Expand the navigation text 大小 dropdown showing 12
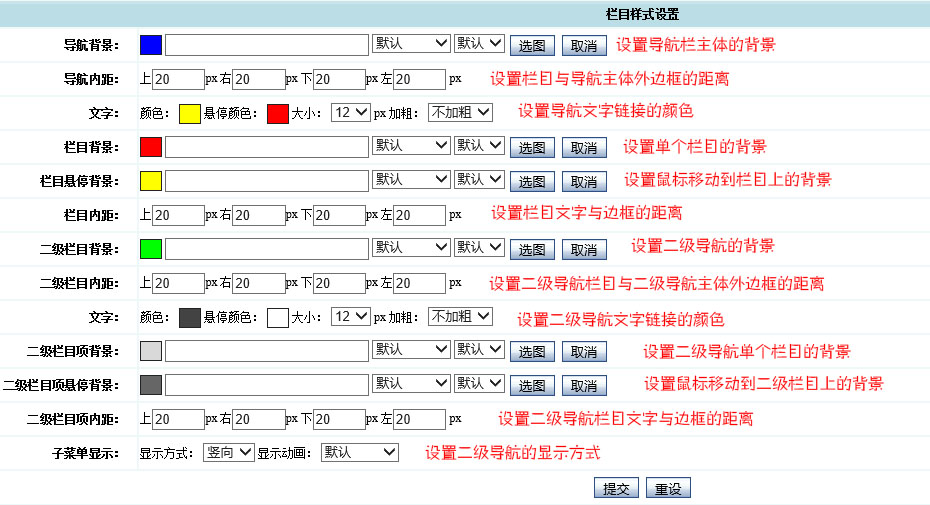Image resolution: width=930 pixels, height=505 pixels. click(x=350, y=112)
